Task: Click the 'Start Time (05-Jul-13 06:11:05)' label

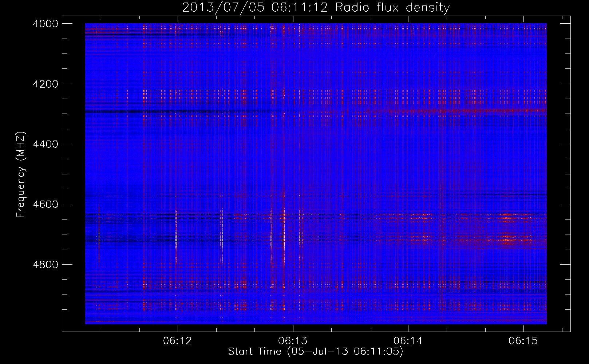Action: 316,352
